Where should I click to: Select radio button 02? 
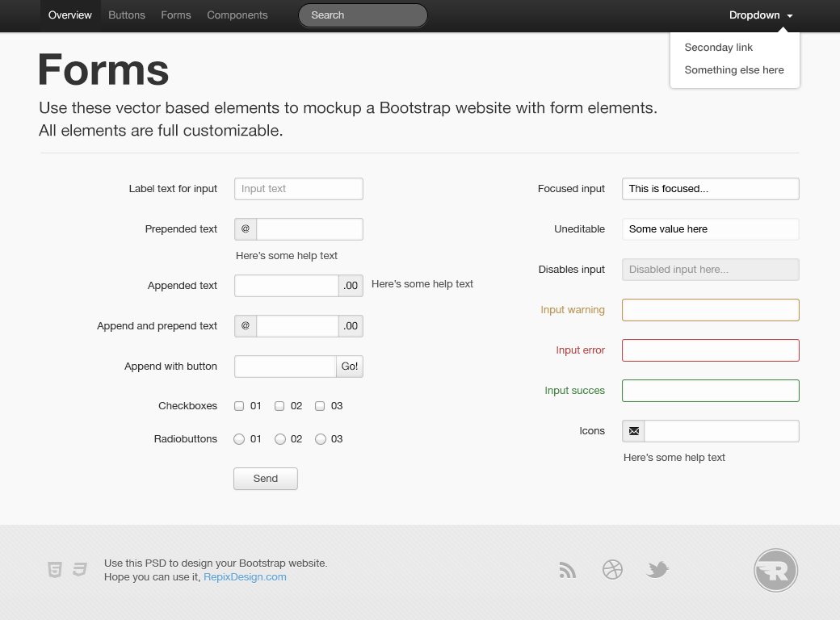coord(279,439)
